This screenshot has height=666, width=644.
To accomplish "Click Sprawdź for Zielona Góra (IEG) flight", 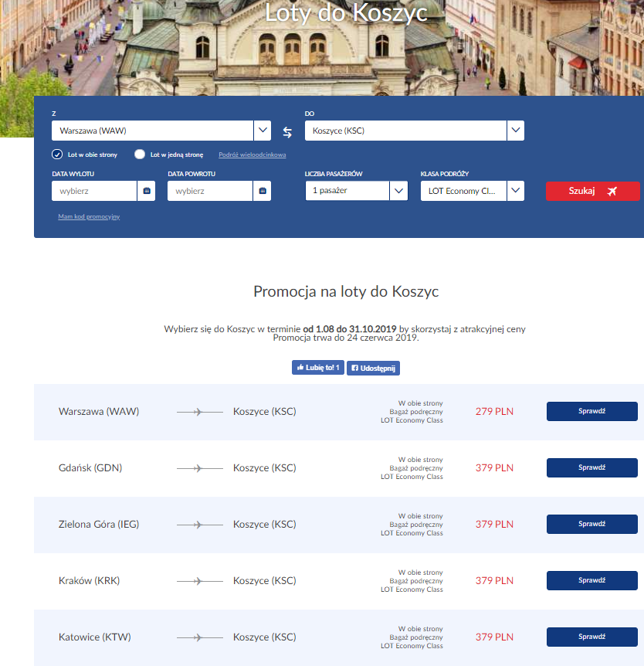I will [591, 524].
